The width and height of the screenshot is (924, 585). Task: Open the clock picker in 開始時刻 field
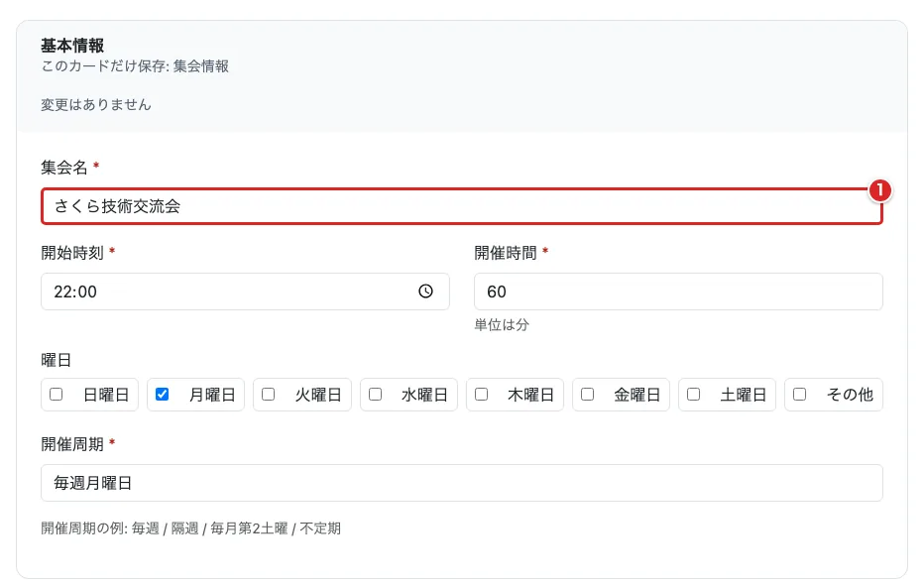click(x=425, y=292)
